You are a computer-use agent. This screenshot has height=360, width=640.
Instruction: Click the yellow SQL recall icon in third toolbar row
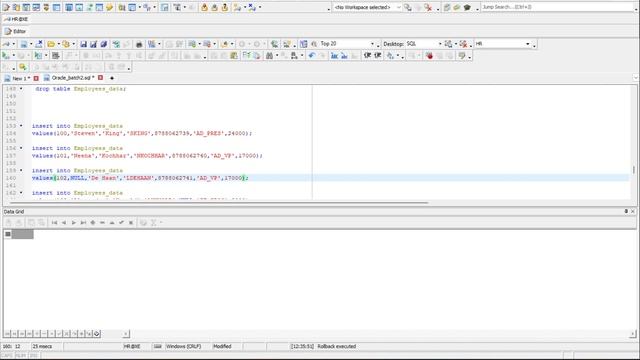[22, 67]
